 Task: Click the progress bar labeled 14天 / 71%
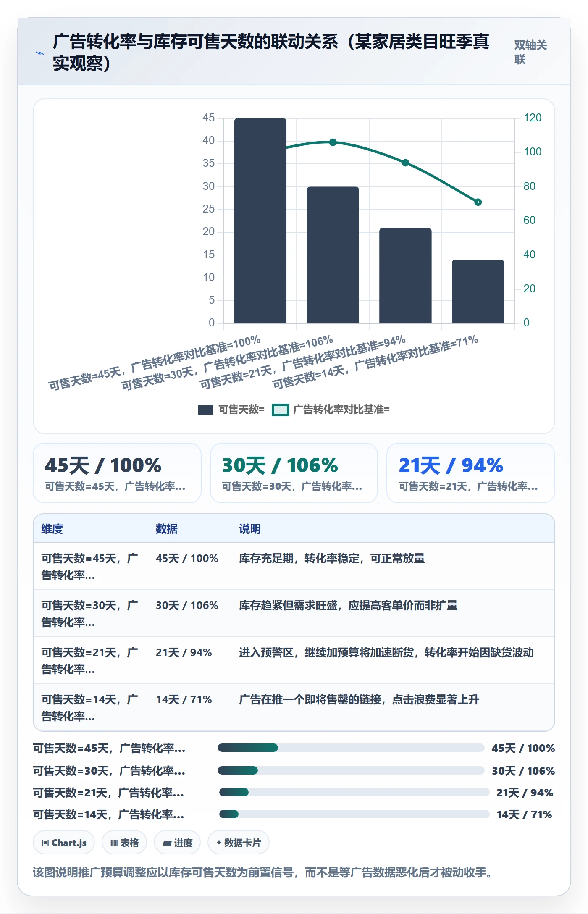354,814
